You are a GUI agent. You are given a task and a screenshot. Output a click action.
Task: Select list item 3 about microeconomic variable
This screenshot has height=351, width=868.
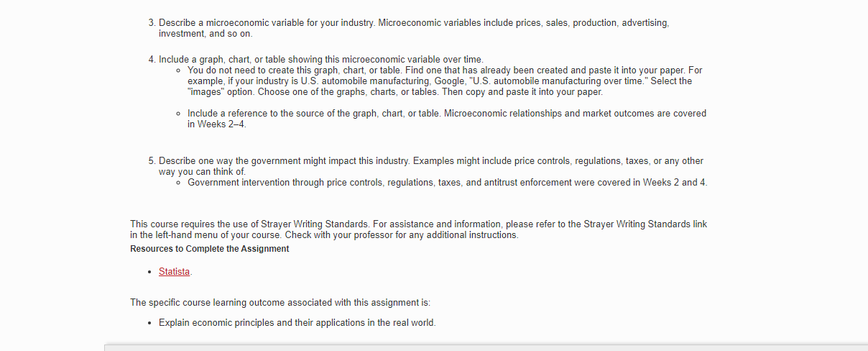[x=415, y=28]
